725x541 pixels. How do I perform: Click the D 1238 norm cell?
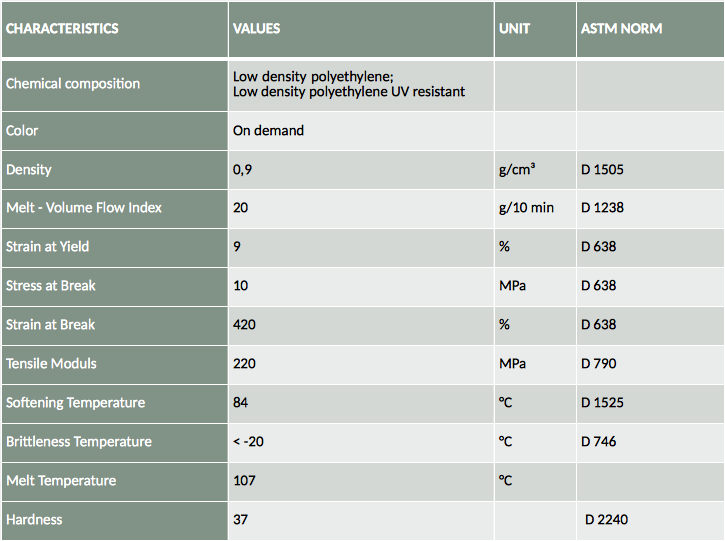[602, 208]
